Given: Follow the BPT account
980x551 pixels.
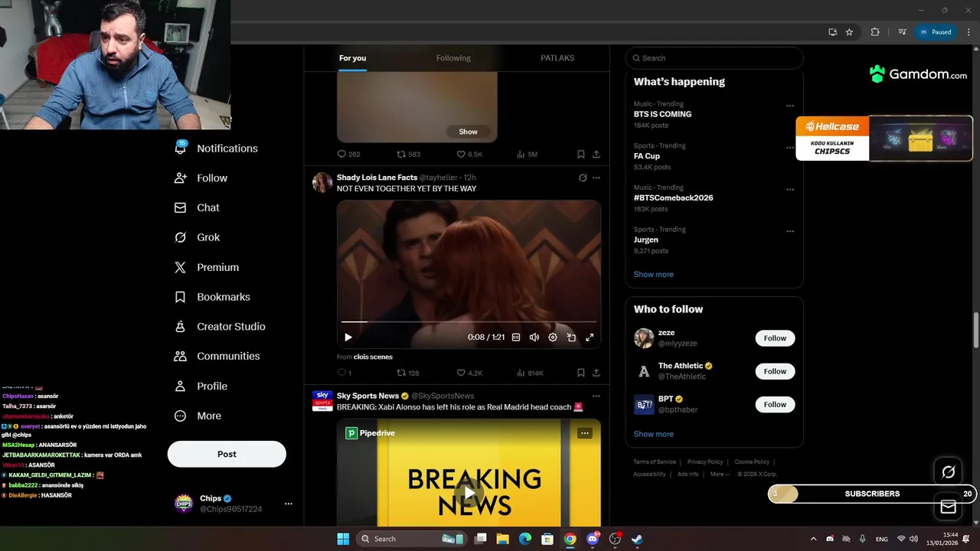Looking at the screenshot, I should click(x=775, y=404).
